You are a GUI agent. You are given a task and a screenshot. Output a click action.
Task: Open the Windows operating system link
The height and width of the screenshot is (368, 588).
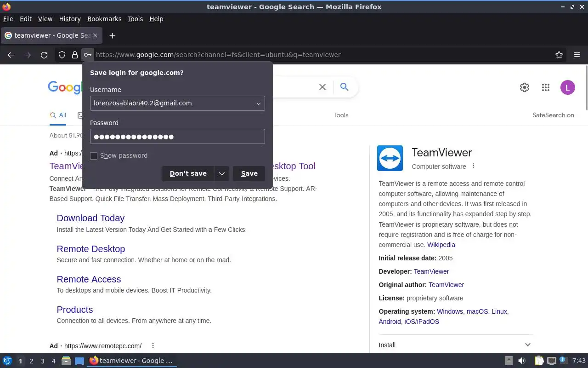(450, 311)
